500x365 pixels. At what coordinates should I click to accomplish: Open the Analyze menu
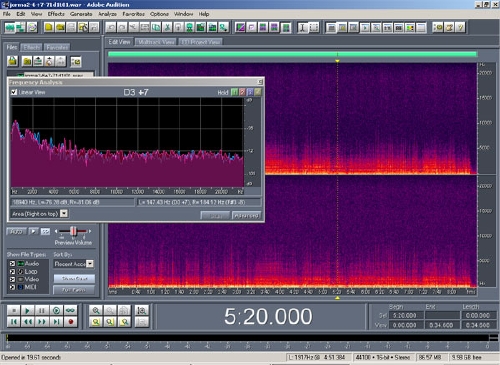point(107,14)
